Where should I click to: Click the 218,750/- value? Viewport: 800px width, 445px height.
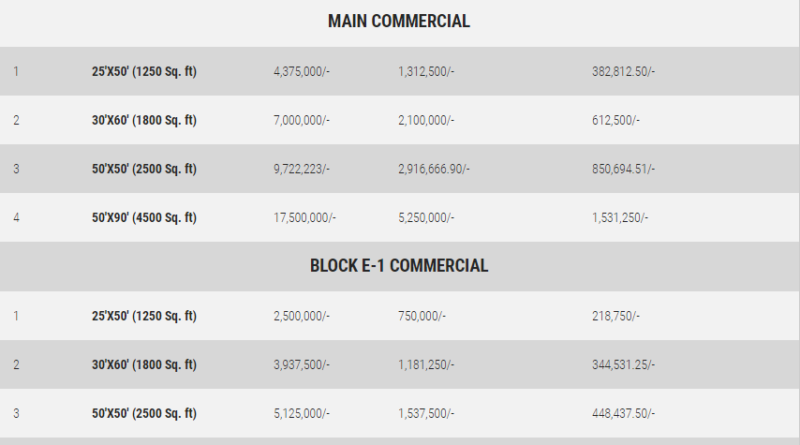[615, 316]
